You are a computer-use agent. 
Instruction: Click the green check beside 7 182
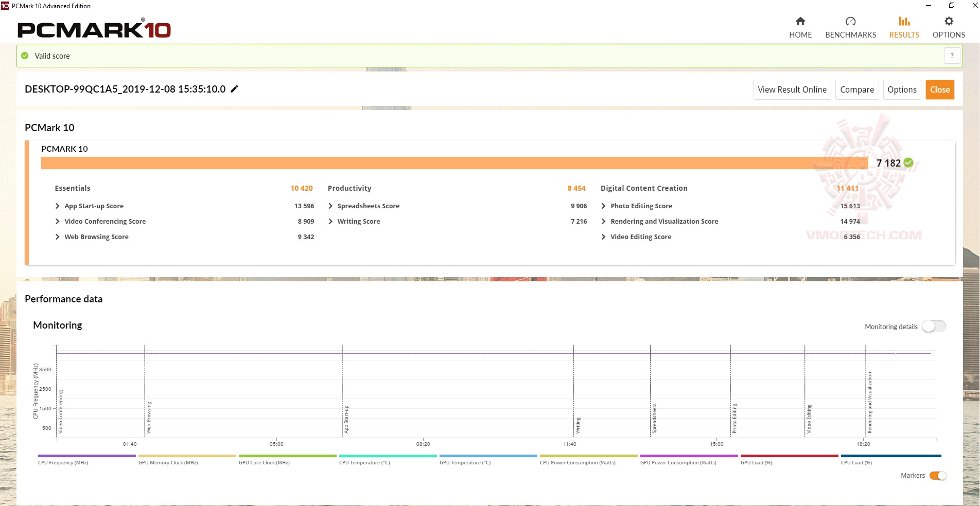[908, 162]
